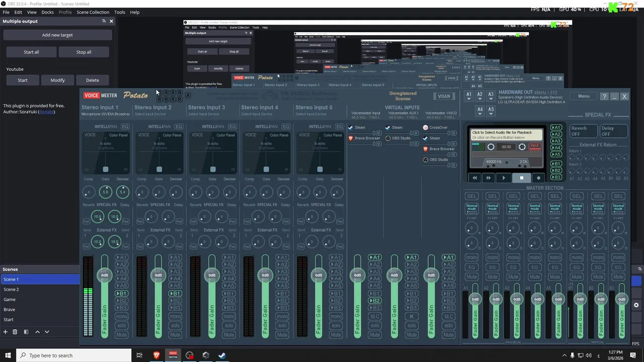Open OBS Tools menu
This screenshot has width=644, height=362.
coord(120,12)
